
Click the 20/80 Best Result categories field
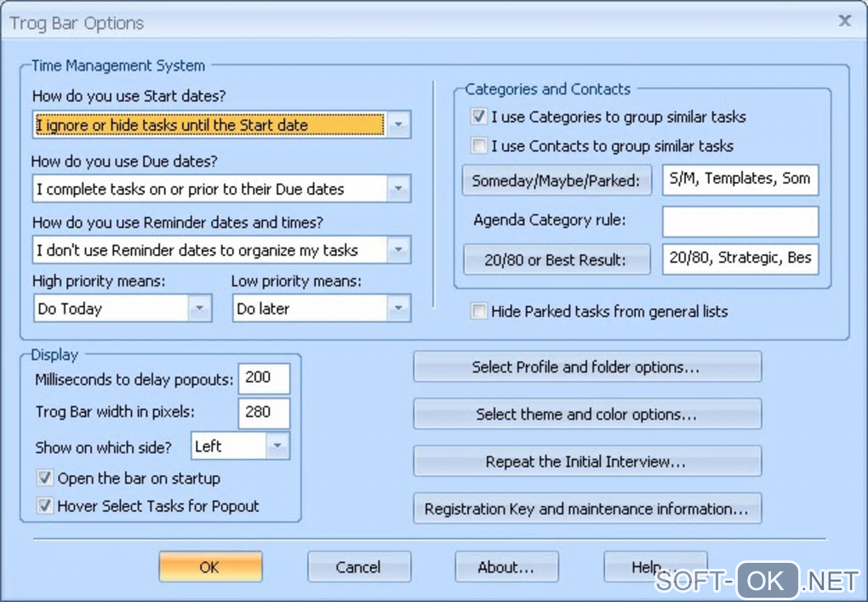tap(740, 258)
